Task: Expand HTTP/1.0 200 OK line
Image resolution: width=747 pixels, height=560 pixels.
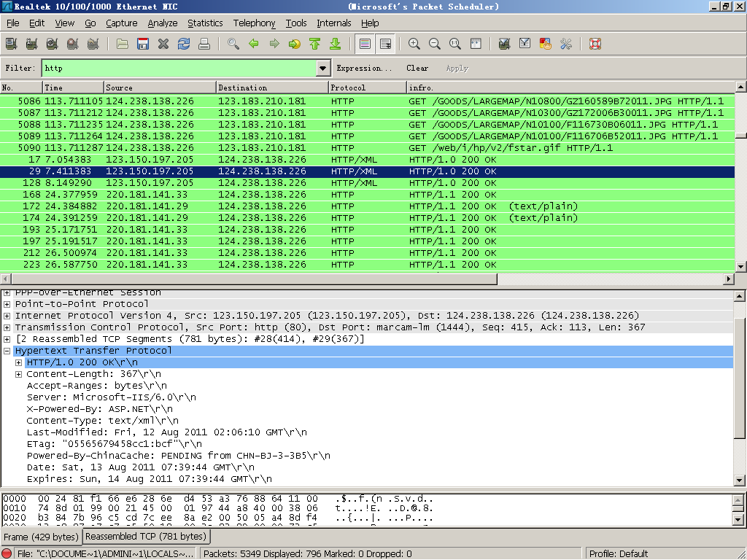Action: (x=18, y=362)
